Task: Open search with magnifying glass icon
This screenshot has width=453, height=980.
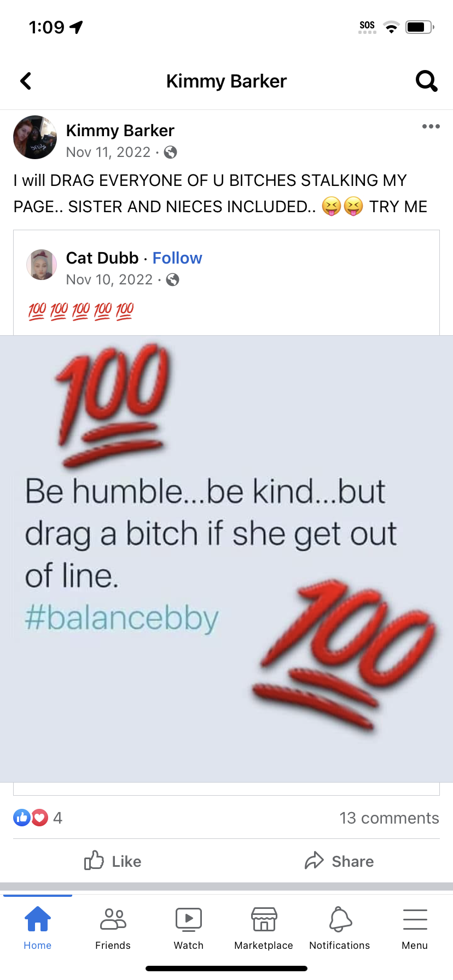Action: 427,81
